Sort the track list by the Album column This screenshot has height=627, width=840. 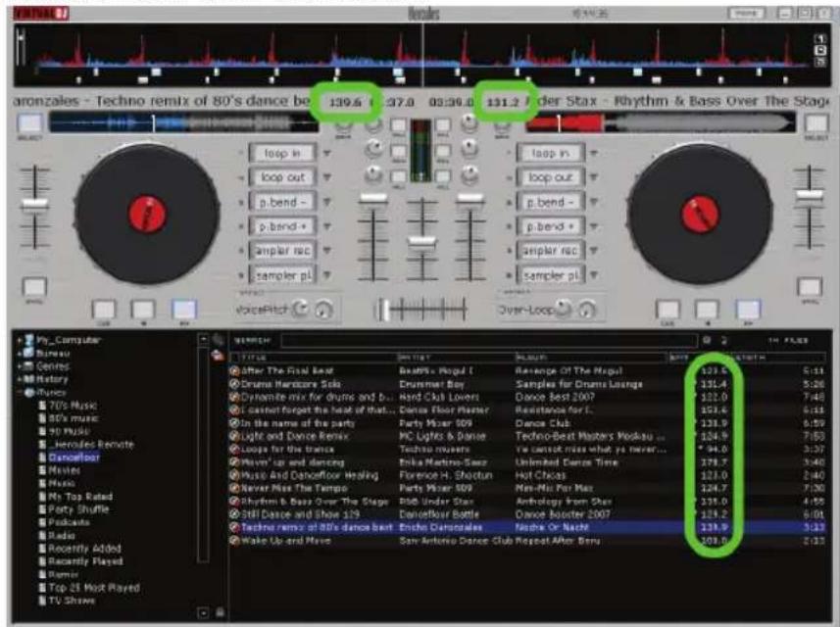coord(590,358)
